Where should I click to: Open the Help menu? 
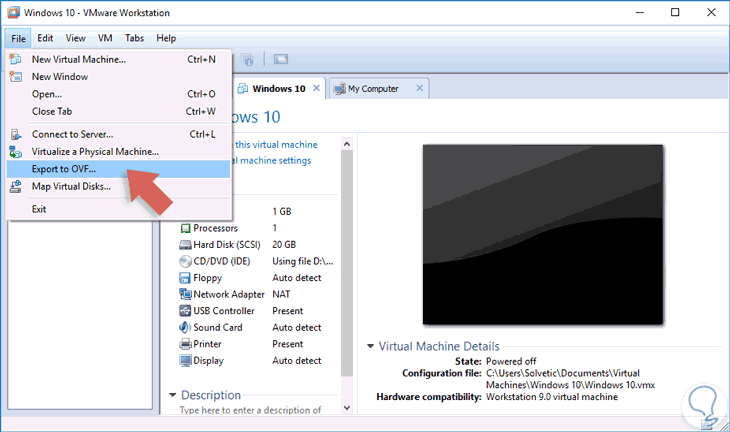166,38
